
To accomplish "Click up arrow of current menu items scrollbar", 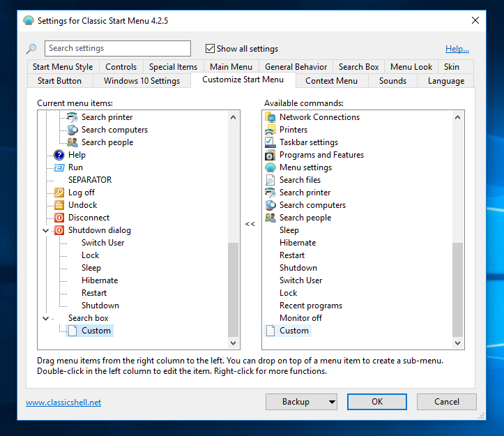I will (x=234, y=117).
